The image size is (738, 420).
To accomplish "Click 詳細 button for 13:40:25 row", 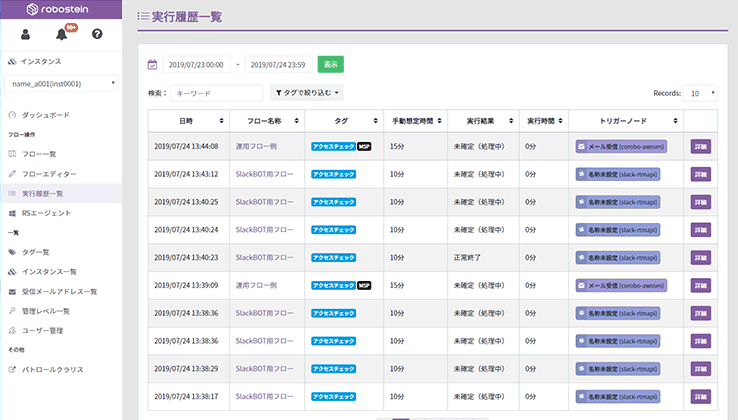I will coord(701,202).
